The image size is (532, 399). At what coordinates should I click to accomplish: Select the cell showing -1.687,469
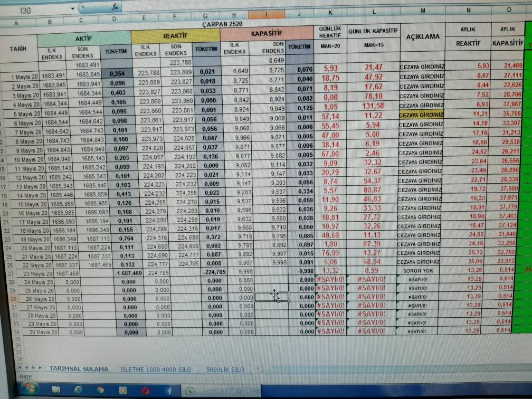[x=128, y=273]
